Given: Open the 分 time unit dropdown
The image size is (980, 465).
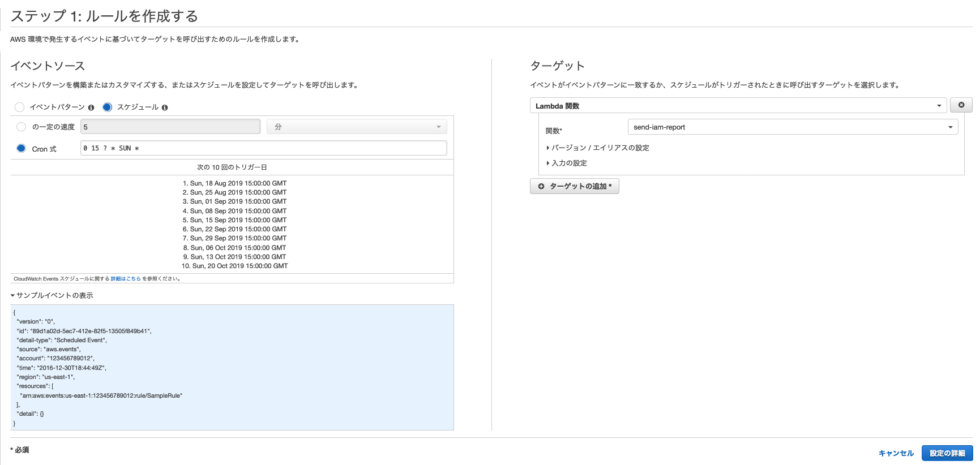Looking at the screenshot, I should (x=357, y=127).
